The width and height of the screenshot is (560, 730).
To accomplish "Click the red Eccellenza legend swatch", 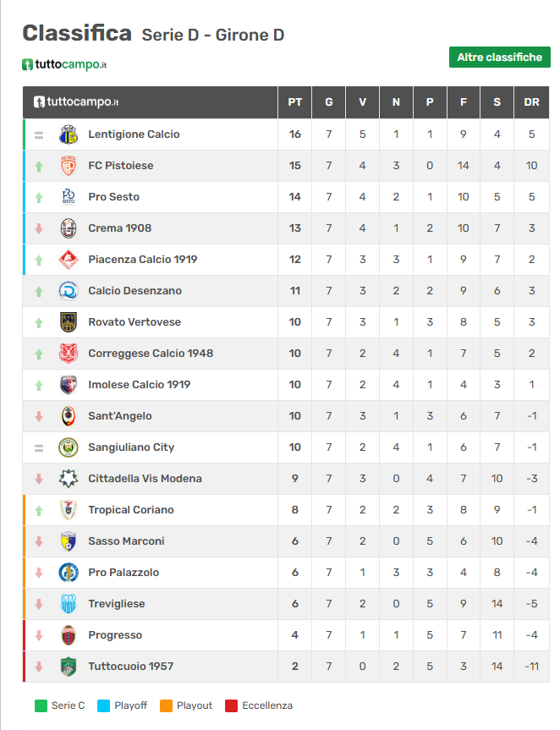I will (231, 705).
